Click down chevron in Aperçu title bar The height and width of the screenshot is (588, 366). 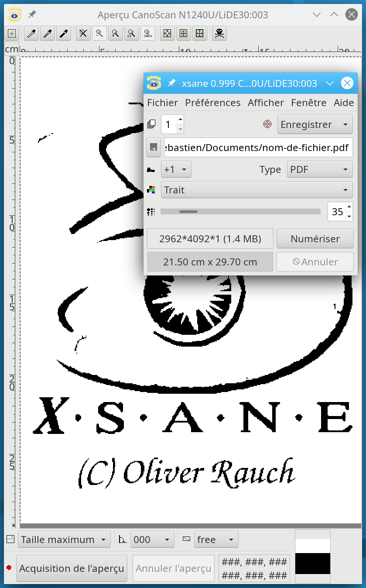pos(318,14)
